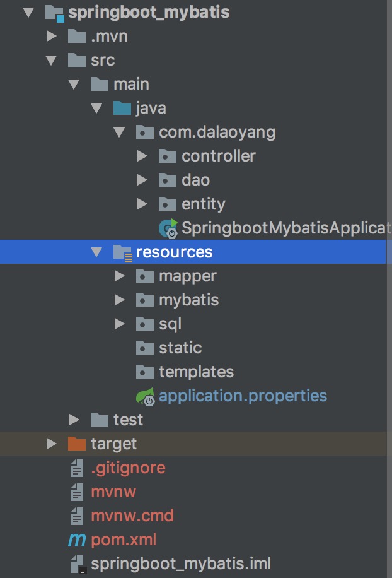This screenshot has height=578, width=392.
Task: Click the src folder icon
Action: click(x=77, y=60)
